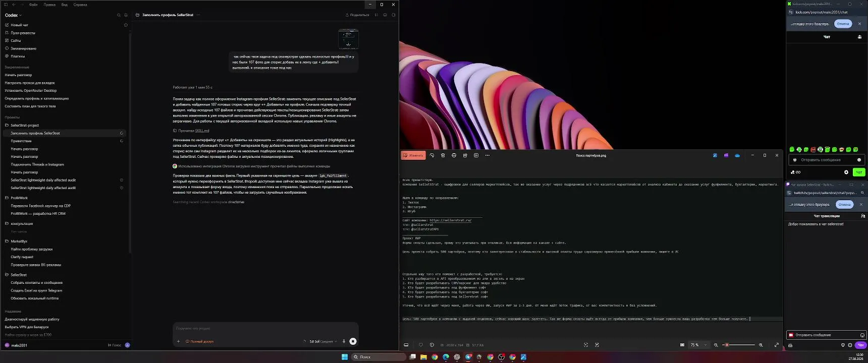Click the Kick chat message field
Screen dimensions: 868x363
[826, 160]
